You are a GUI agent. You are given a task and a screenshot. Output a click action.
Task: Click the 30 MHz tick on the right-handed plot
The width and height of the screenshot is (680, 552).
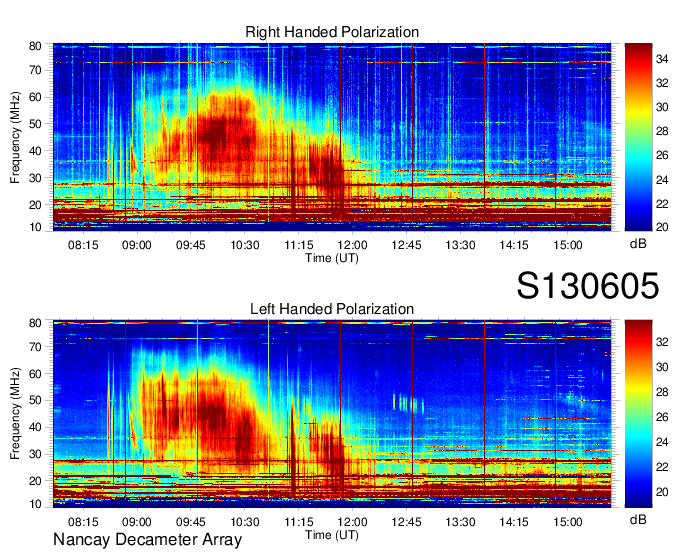[x=35, y=178]
